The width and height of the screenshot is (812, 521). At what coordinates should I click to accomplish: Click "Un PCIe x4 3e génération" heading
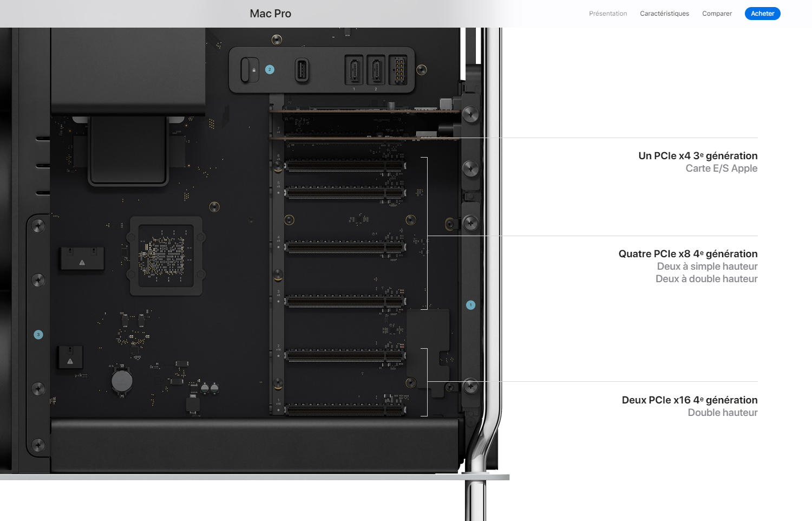pos(698,156)
